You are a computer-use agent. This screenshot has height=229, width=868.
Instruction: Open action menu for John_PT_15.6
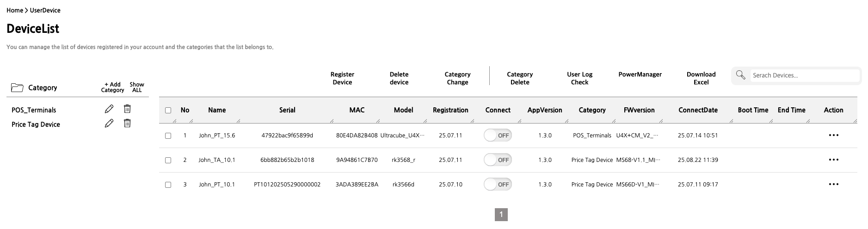pos(833,136)
